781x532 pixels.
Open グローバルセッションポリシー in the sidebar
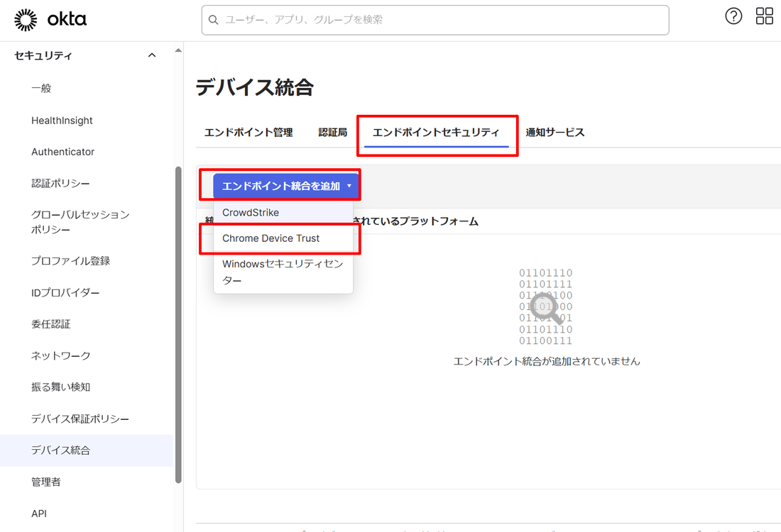[80, 222]
